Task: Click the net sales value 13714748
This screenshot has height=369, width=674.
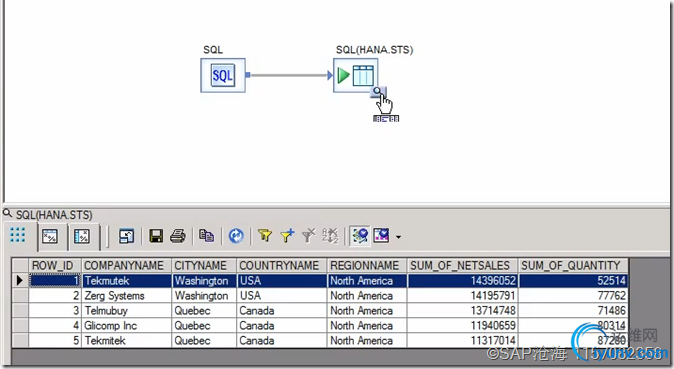Action: 463,311
